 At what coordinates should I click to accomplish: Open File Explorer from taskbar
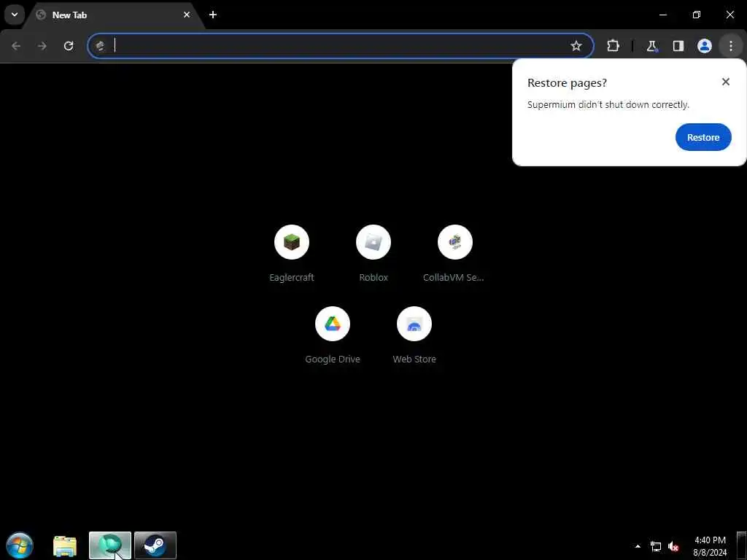(65, 545)
